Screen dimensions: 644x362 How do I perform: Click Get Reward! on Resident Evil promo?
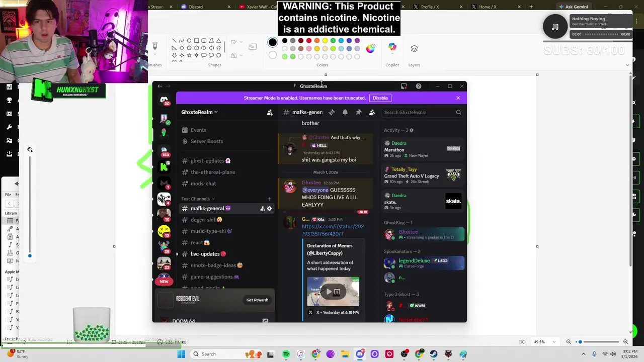[x=257, y=300]
